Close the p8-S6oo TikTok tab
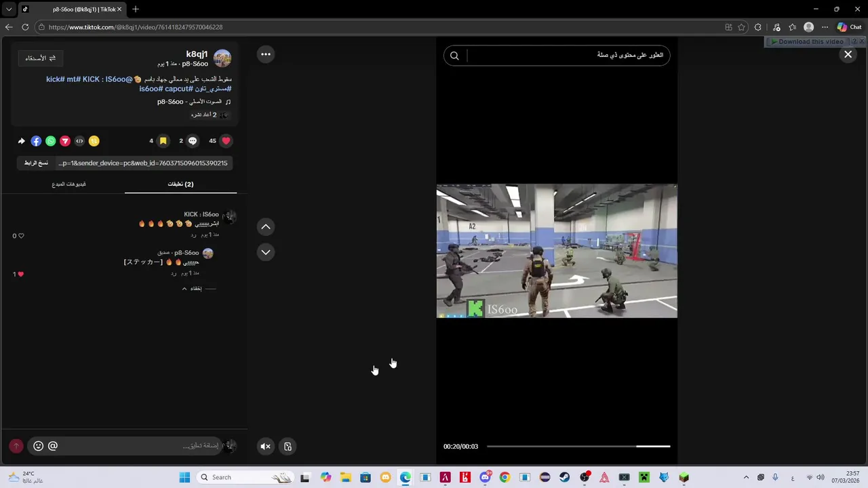The height and width of the screenshot is (488, 868). [x=119, y=9]
